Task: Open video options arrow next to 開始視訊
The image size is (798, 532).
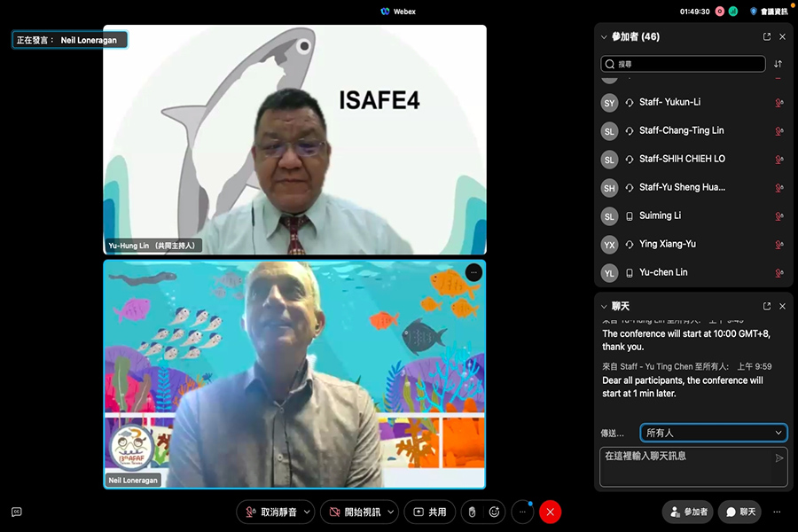Action: pyautogui.click(x=391, y=512)
